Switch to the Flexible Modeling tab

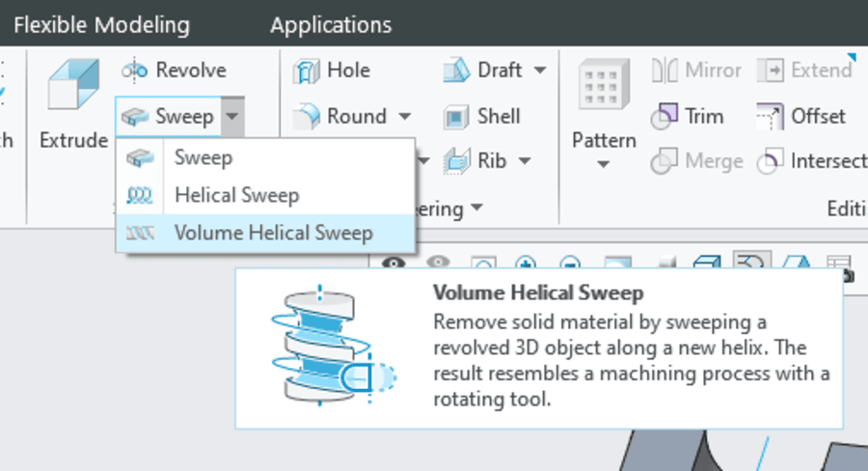pyautogui.click(x=101, y=25)
